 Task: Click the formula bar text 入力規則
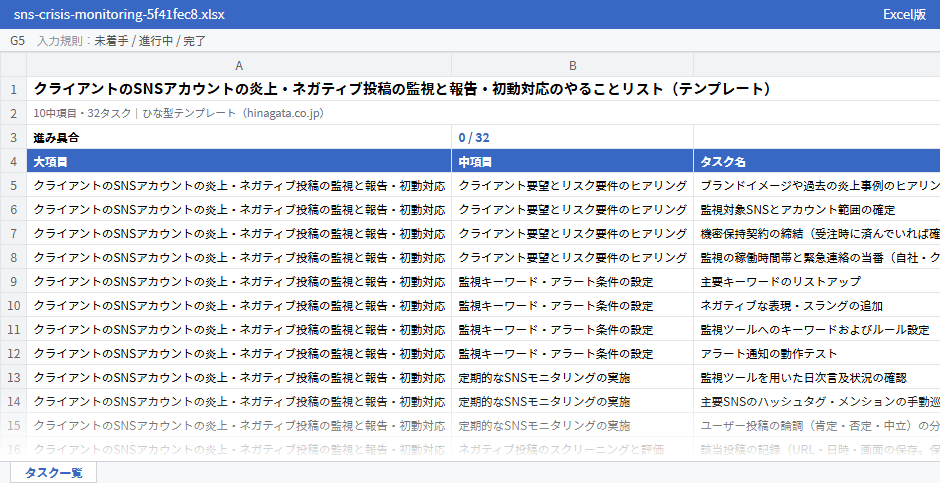pyautogui.click(x=60, y=41)
